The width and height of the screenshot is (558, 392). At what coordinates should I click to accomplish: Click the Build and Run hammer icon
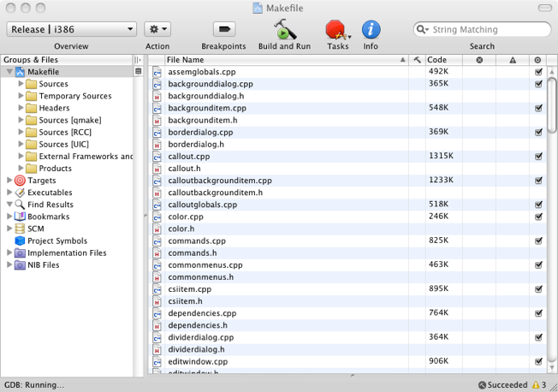pos(284,29)
